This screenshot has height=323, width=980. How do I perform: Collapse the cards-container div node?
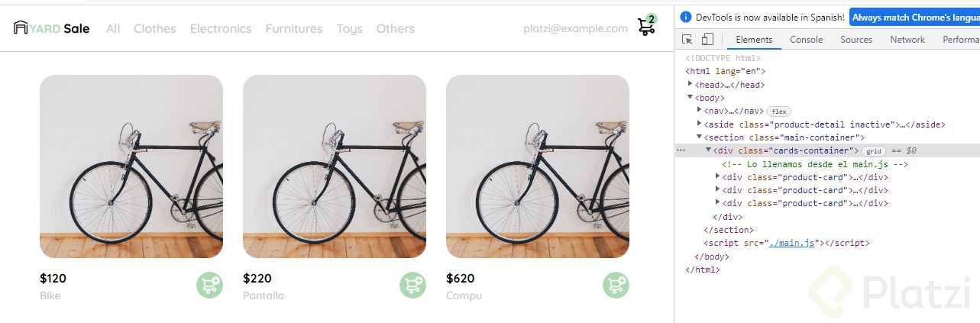pos(709,150)
